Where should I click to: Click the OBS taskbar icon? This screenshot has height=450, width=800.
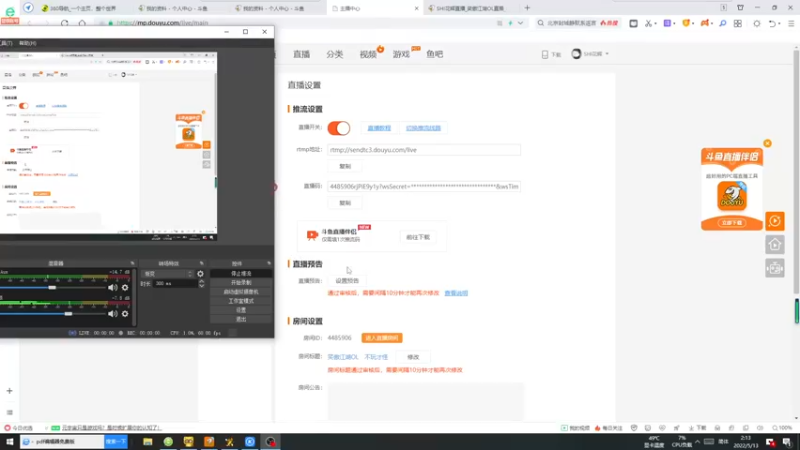270,442
